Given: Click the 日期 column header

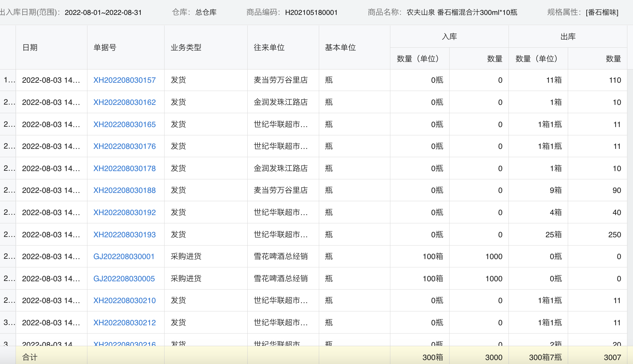Looking at the screenshot, I should click(30, 47).
